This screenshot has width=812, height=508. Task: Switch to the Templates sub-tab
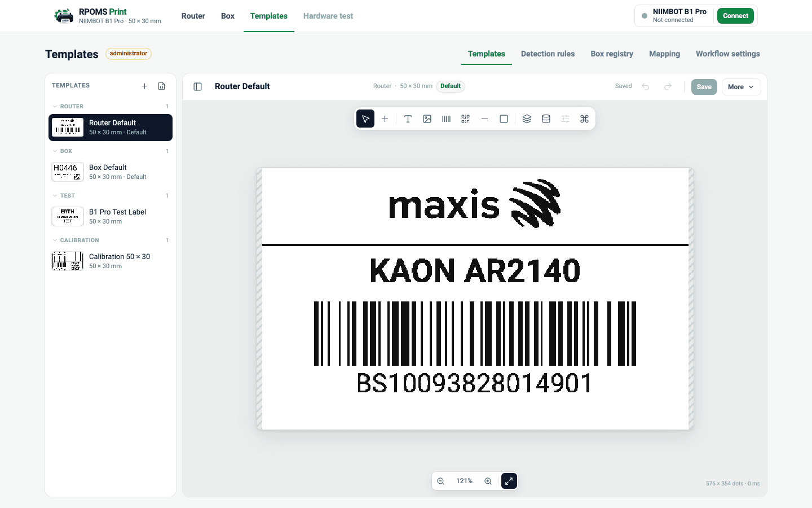coord(487,54)
